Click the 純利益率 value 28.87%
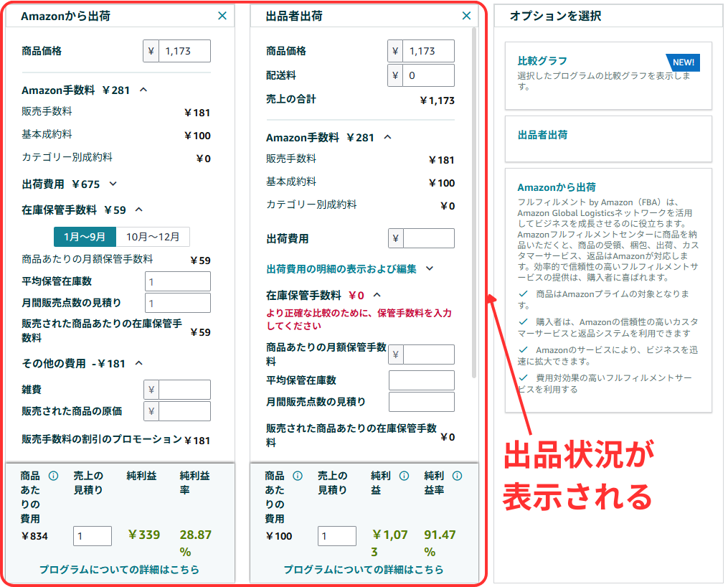 tap(196, 543)
